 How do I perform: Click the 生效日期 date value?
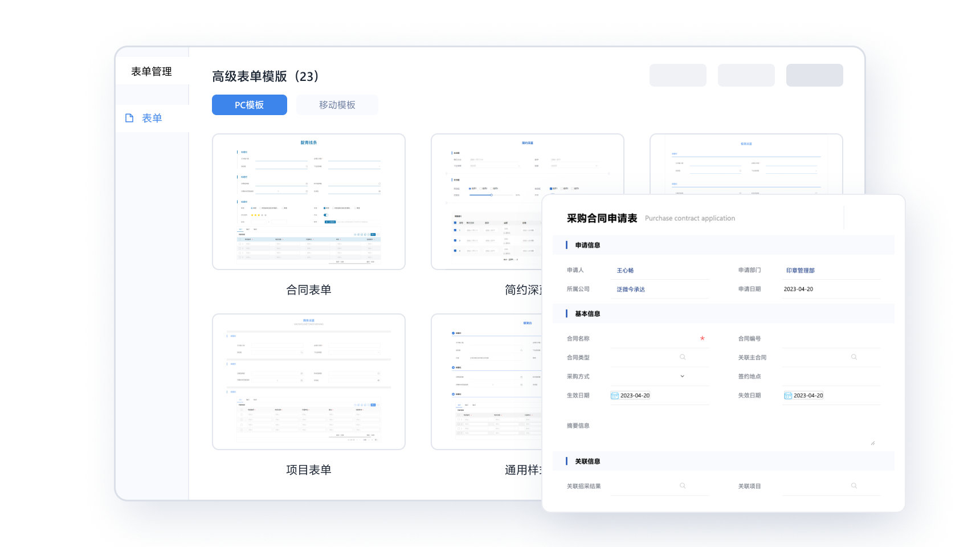point(635,395)
